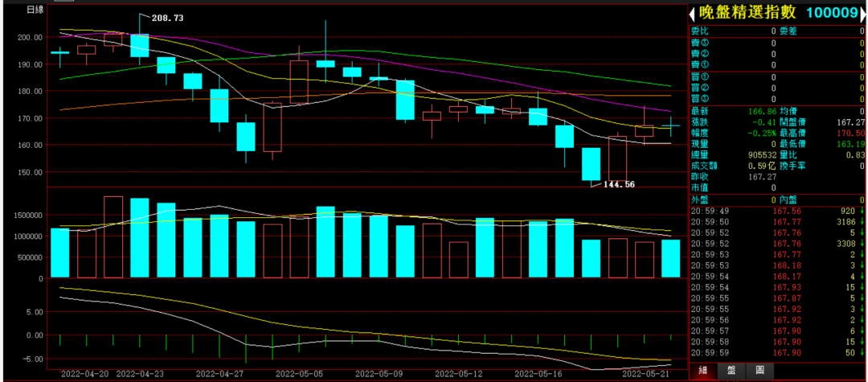Click the down arrow on the 920-volume trade
Screen dimensions: 868x382
click(x=862, y=211)
